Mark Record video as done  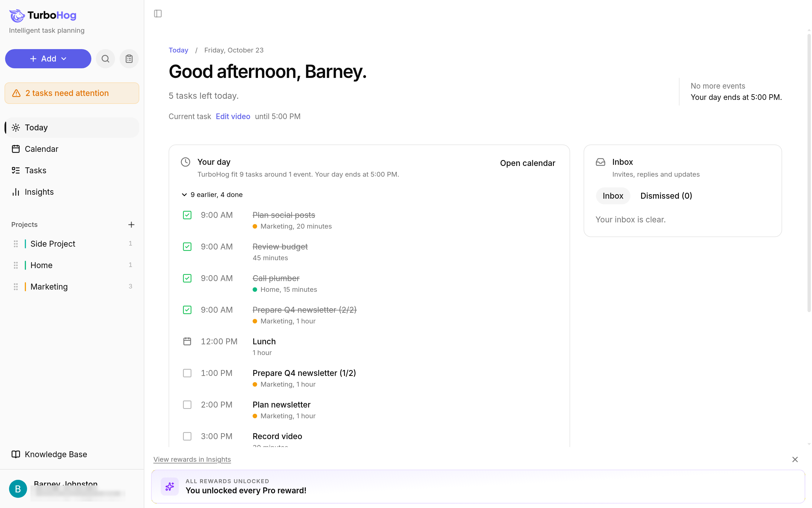tap(187, 436)
